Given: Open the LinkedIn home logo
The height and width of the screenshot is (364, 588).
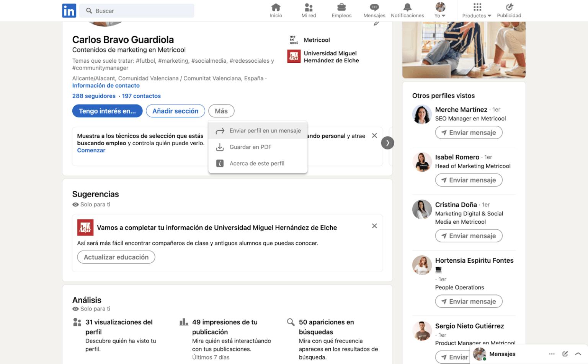Looking at the screenshot, I should 69,10.
